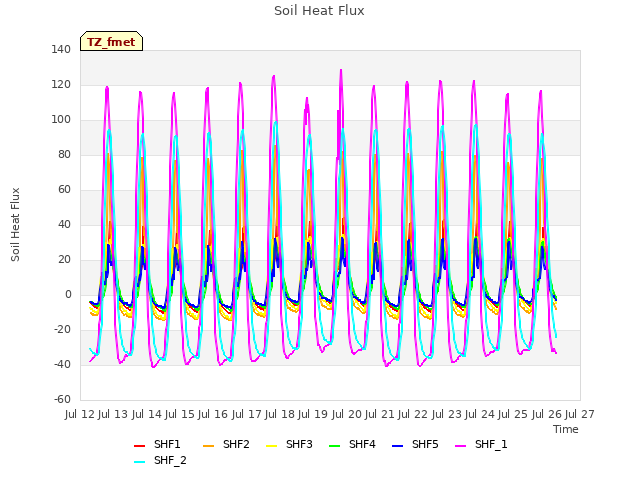Image resolution: width=640 pixels, height=480 pixels.
Task: Click the Time axis title
Action: [x=566, y=429]
